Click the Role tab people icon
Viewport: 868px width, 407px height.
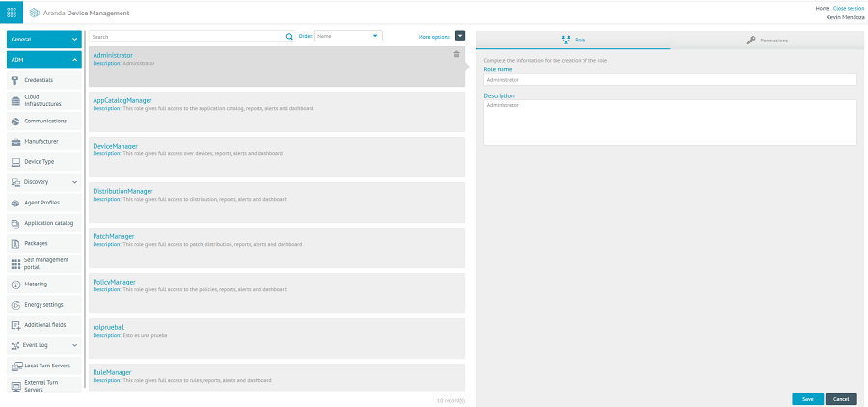click(566, 40)
